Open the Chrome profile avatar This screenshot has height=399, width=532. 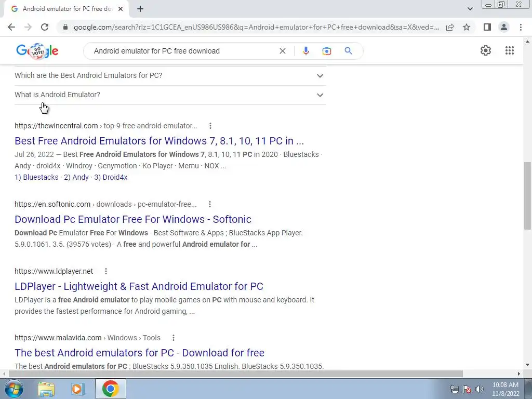pos(504,27)
